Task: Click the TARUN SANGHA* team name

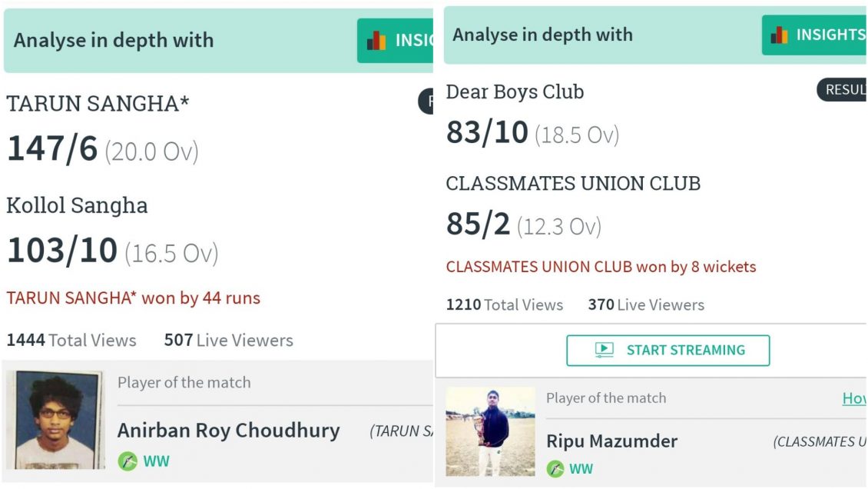Action: [x=98, y=104]
